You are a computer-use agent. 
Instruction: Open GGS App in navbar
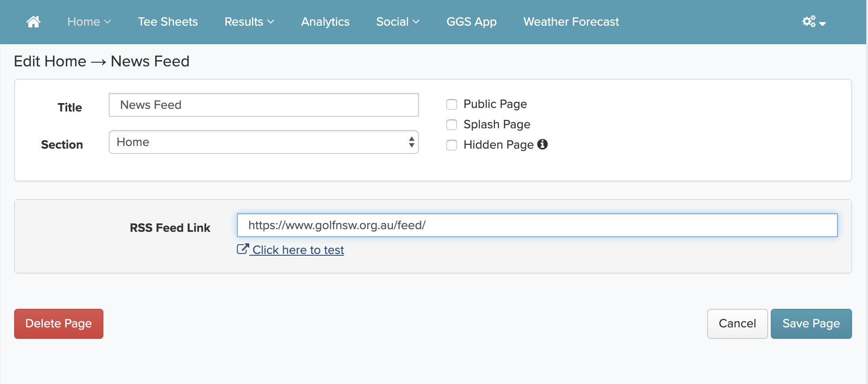[472, 22]
